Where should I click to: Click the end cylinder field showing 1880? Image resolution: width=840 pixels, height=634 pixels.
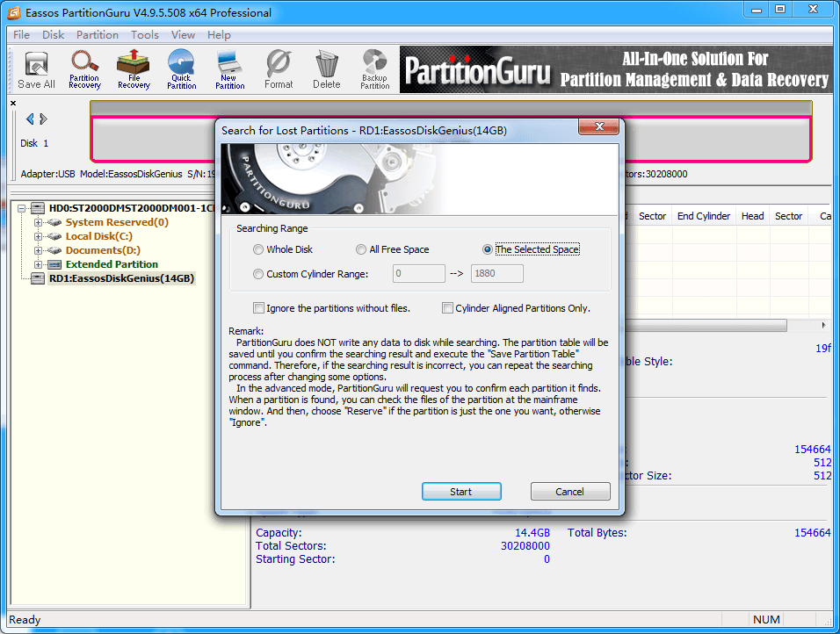pos(497,274)
